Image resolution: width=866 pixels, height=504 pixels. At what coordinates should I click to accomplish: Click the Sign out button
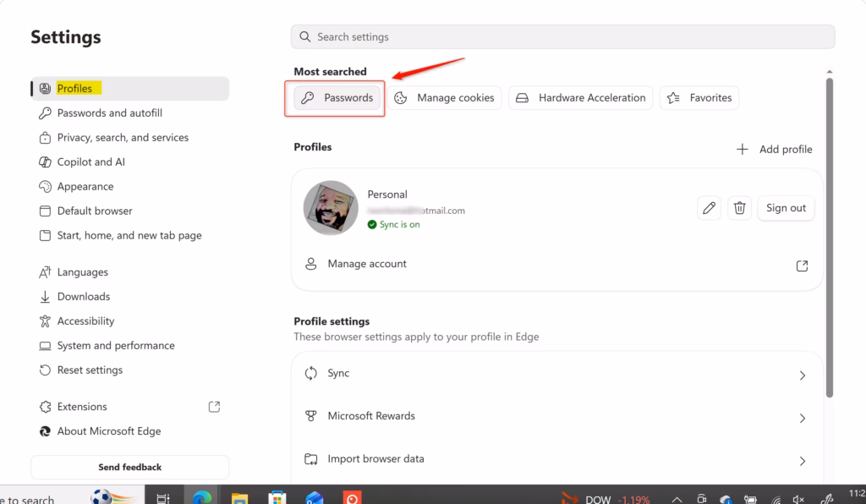[x=786, y=208]
